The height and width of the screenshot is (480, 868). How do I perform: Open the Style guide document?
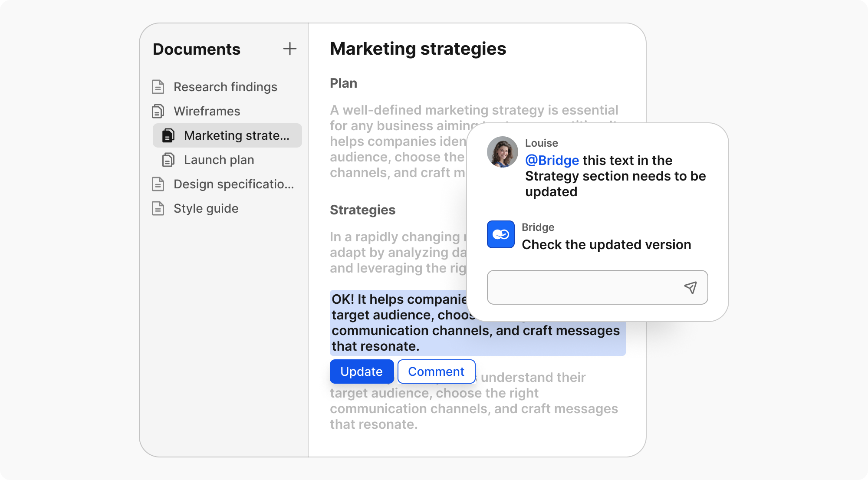click(206, 208)
